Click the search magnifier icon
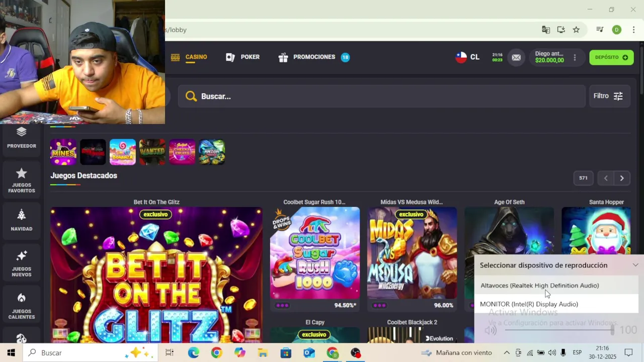 [x=191, y=96]
